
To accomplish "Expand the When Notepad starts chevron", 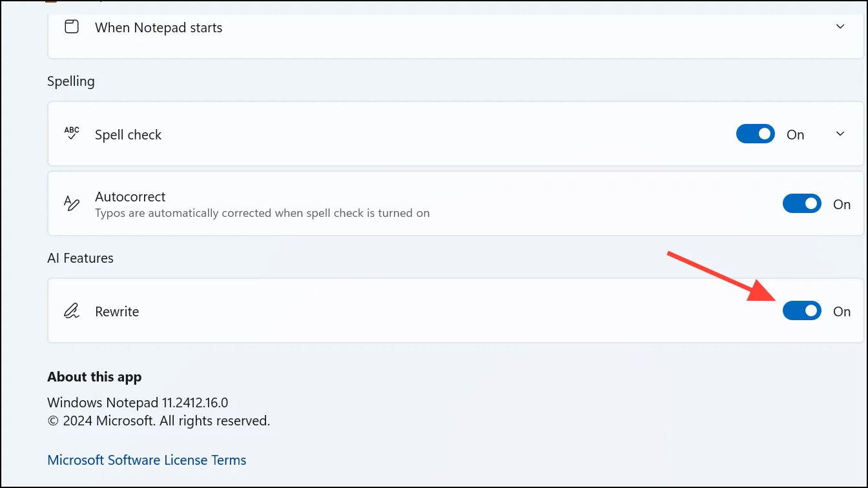I will (840, 27).
